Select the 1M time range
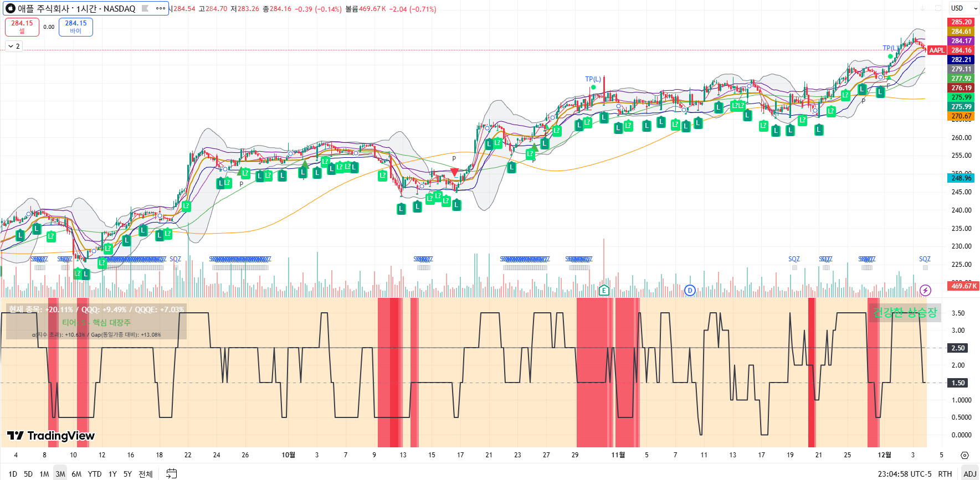The image size is (980, 480). click(x=44, y=474)
